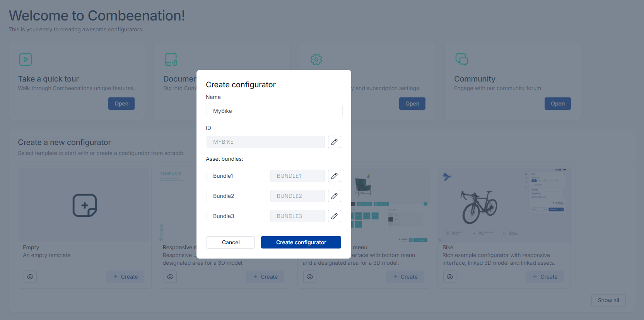Click the settings gear icon on the subscription card
The width and height of the screenshot is (644, 320).
click(x=316, y=59)
